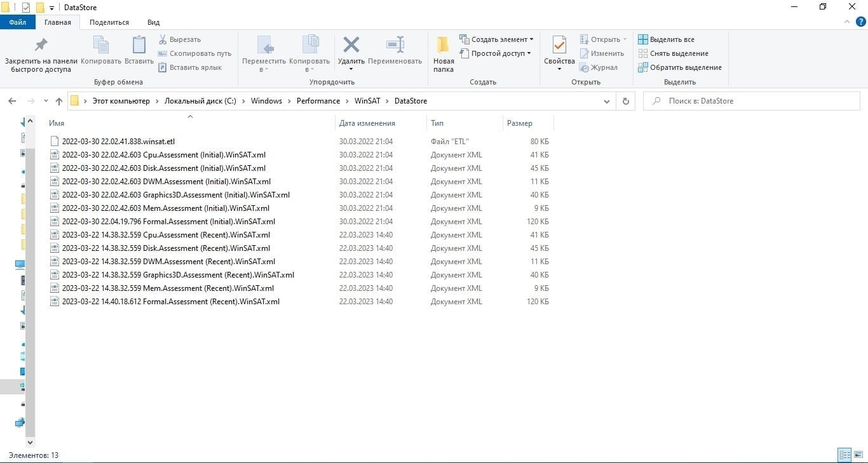Click the Refresh button by address bar

(x=625, y=101)
